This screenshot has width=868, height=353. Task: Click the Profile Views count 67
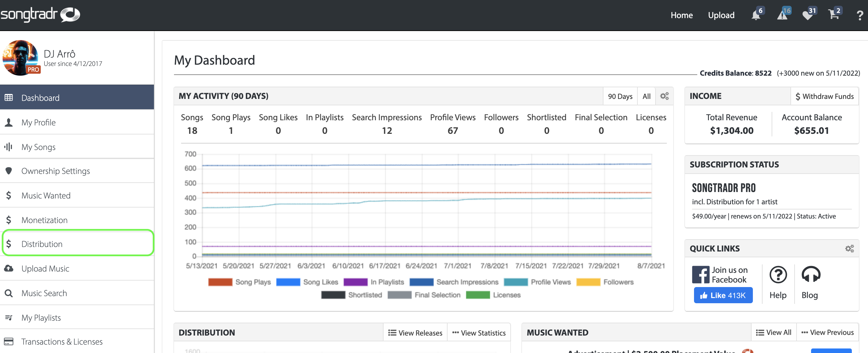452,131
